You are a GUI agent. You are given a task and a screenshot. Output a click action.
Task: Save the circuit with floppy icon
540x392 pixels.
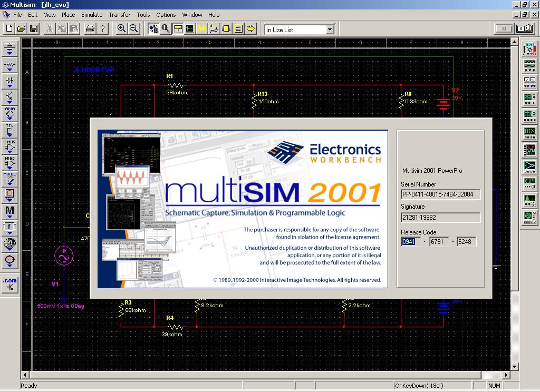[x=34, y=28]
